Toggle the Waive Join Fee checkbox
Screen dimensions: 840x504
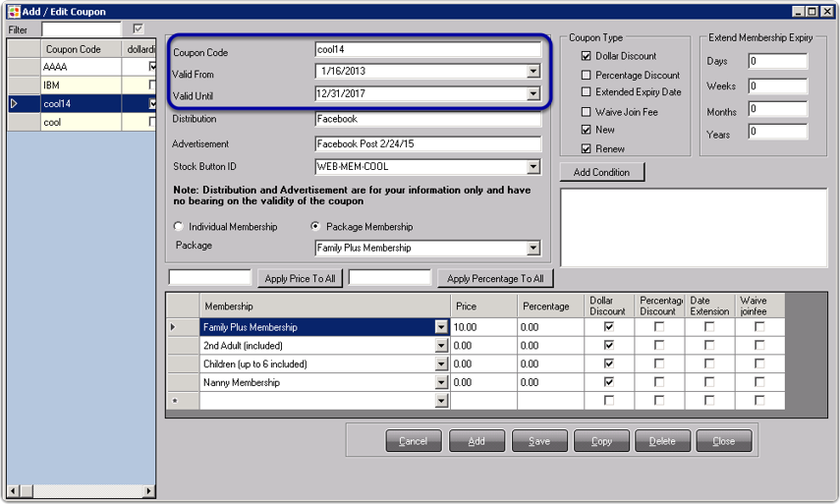tap(587, 112)
